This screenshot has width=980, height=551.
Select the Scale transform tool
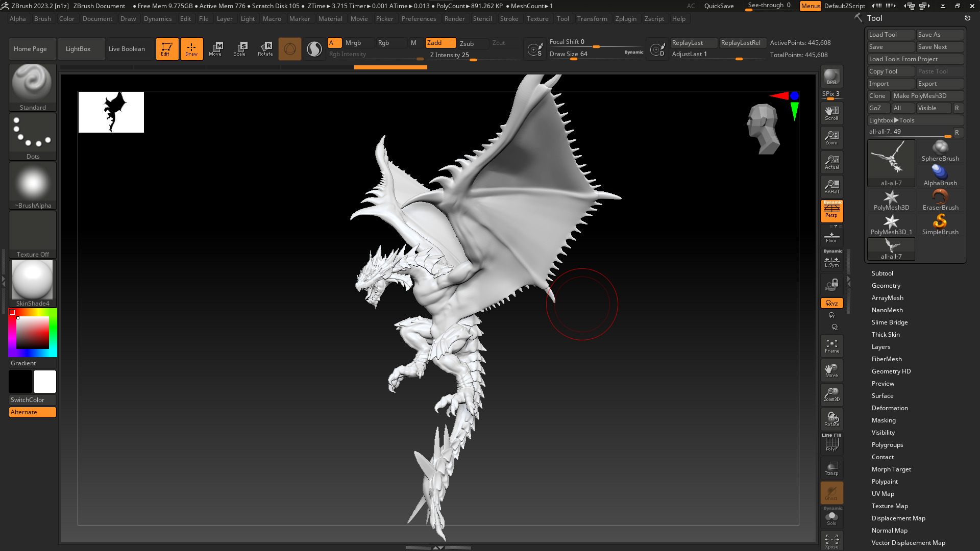click(x=240, y=49)
